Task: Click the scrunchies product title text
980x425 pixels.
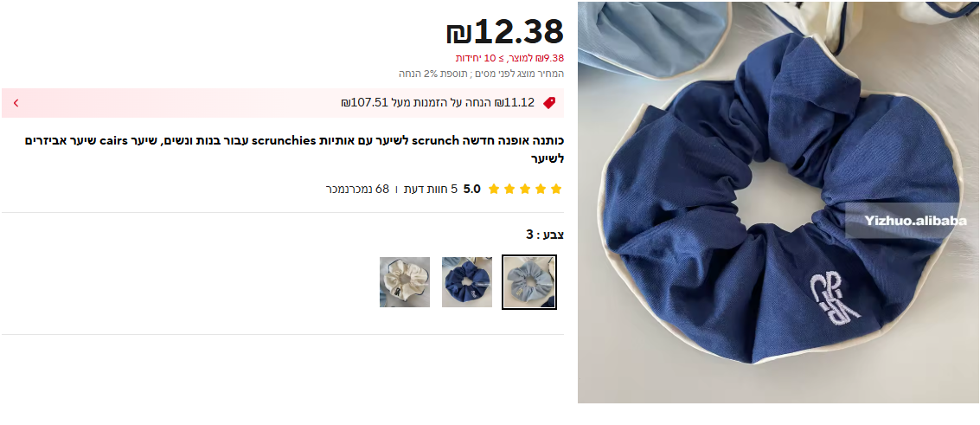Action: (x=294, y=150)
